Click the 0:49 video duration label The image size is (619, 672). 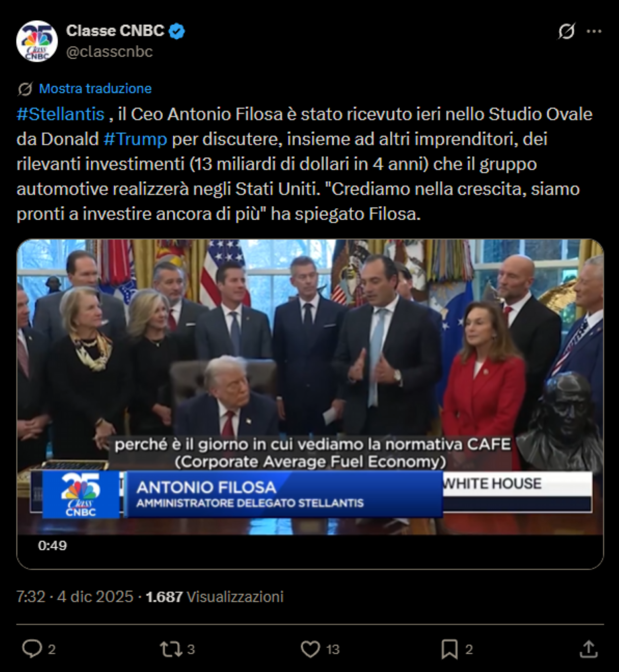click(52, 546)
